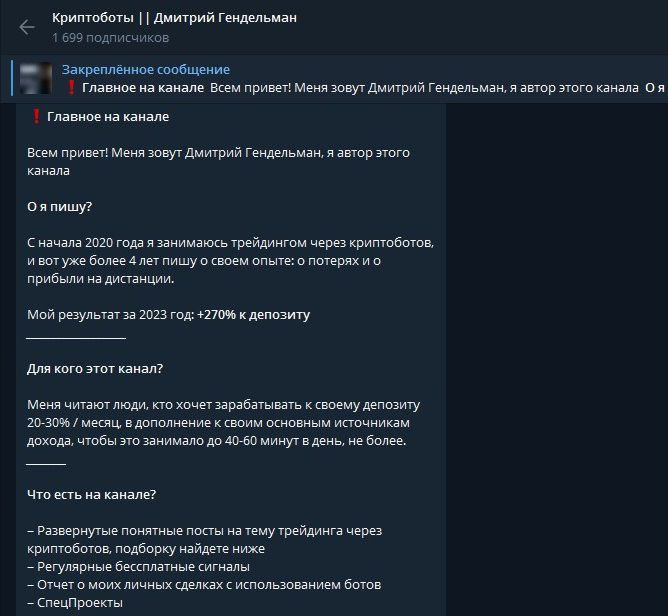Click the Мой результат за 2023 год line

coord(169,315)
